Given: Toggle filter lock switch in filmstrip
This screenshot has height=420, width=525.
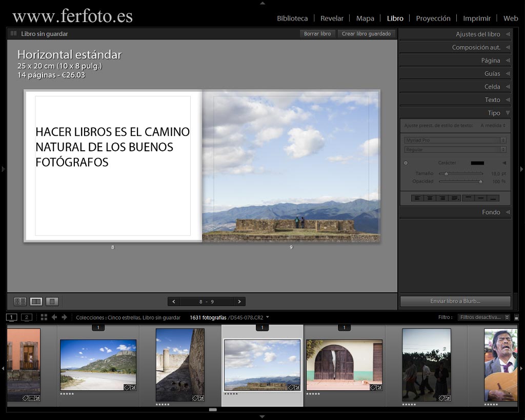Looking at the screenshot, I should 516,317.
